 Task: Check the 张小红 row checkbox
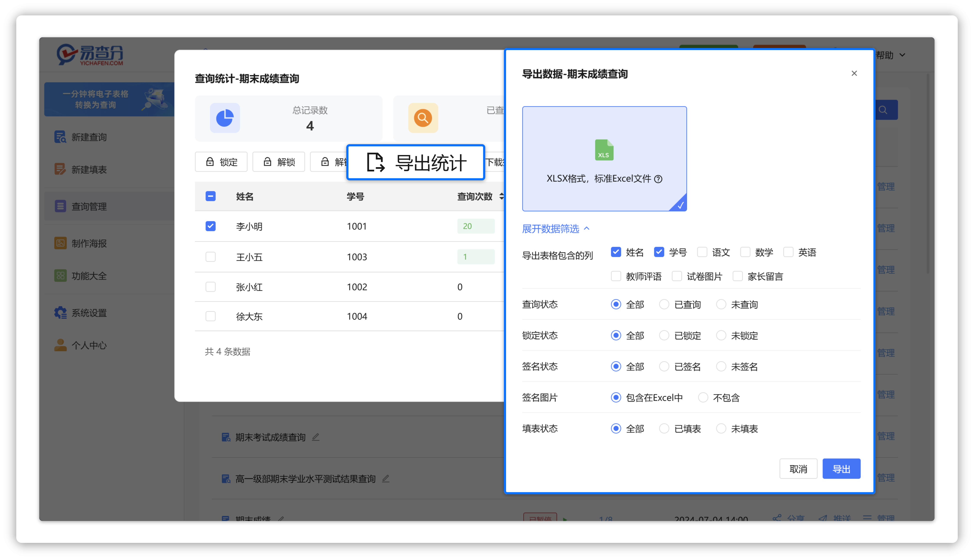point(210,287)
